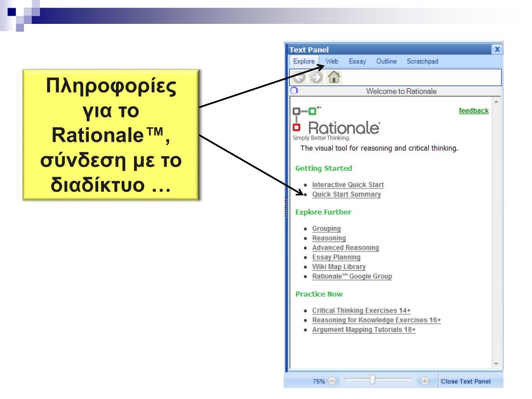Open Reasoning for Knowledge Exercises 16+

pos(377,320)
